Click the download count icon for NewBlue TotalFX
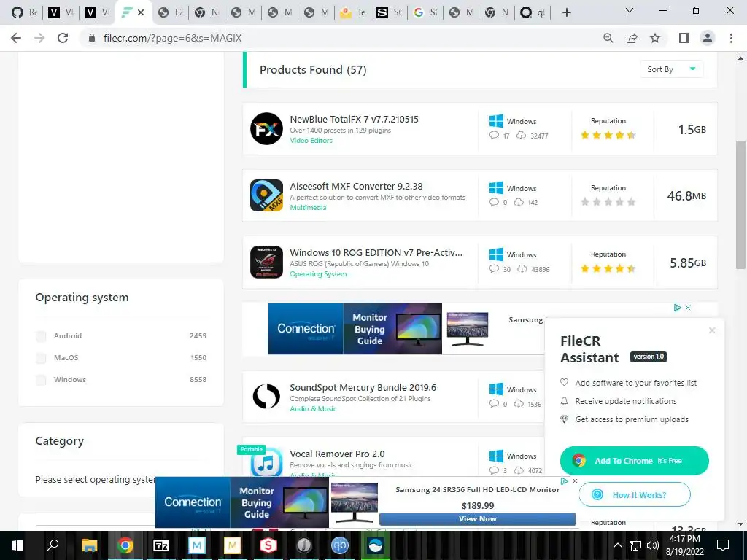 point(521,135)
